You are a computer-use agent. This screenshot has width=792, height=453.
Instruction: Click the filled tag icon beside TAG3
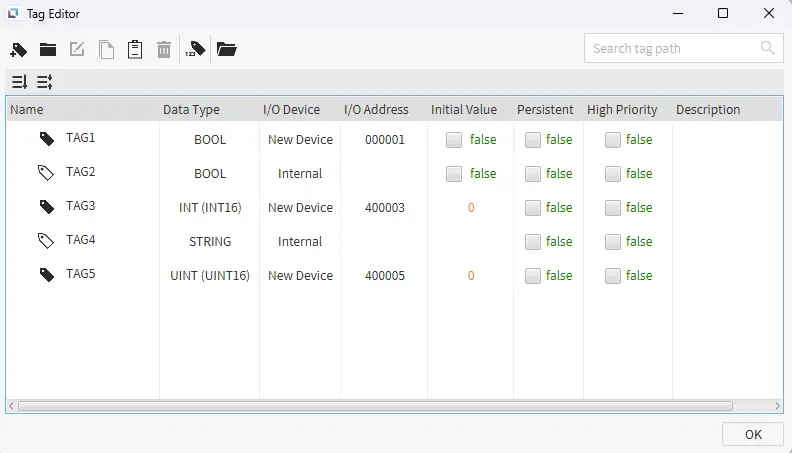coord(46,207)
